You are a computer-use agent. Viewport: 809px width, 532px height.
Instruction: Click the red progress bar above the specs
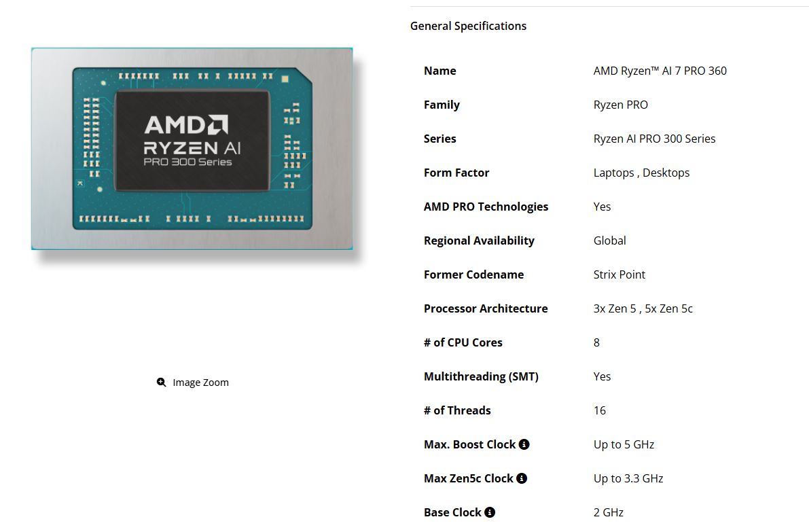[x=609, y=5]
